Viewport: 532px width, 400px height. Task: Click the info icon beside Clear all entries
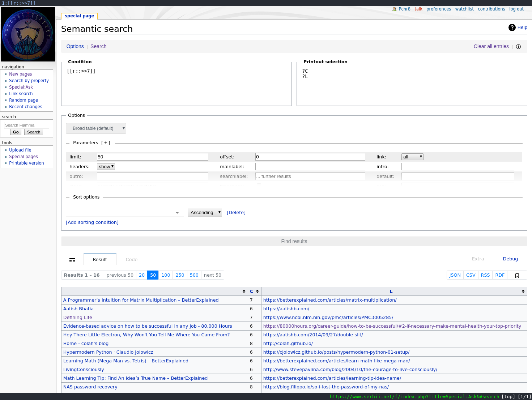coord(518,47)
